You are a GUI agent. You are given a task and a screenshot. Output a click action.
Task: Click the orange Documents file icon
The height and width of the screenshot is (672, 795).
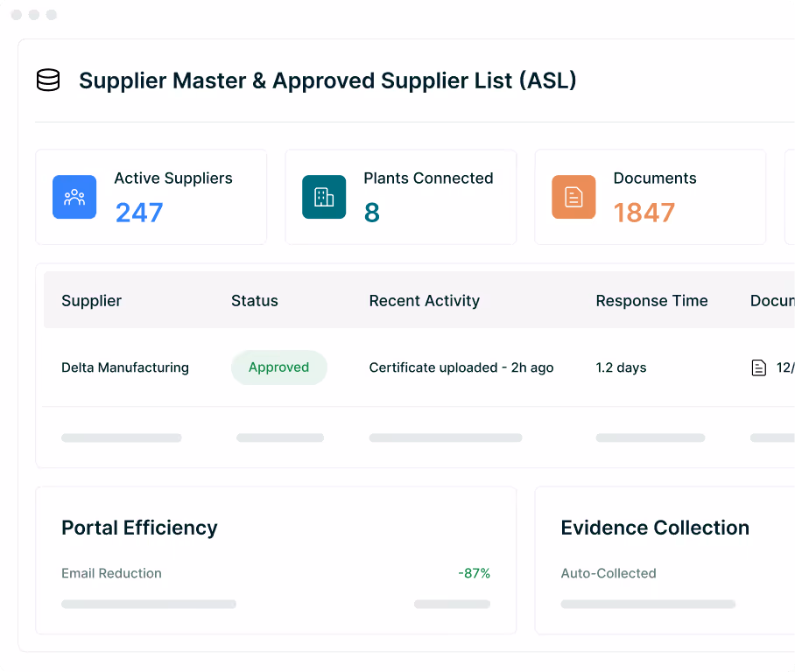point(573,197)
